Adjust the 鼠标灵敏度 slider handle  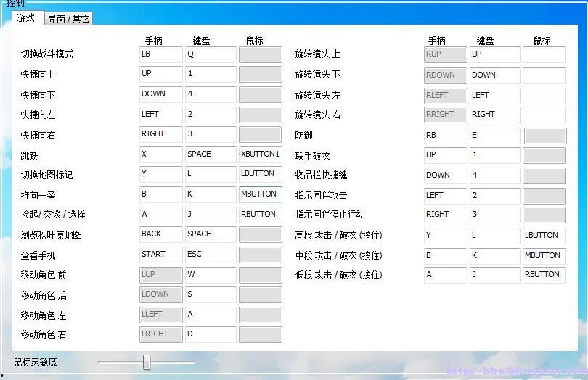147,363
